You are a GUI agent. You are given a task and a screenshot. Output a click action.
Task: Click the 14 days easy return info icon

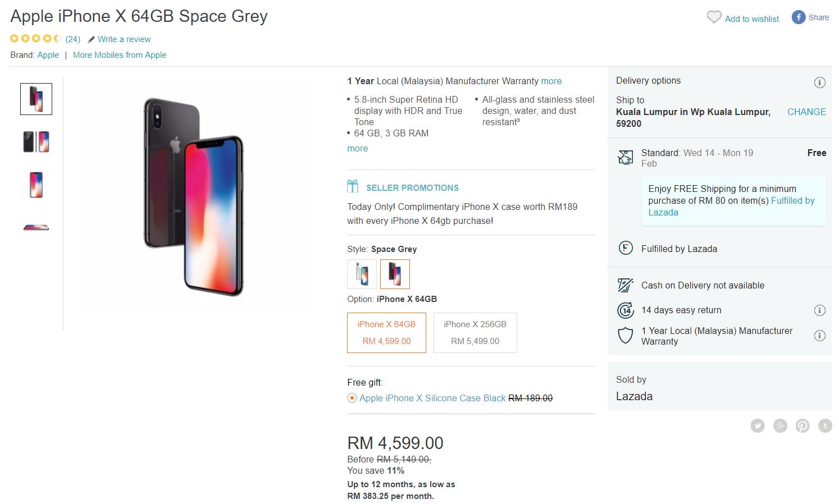point(819,310)
